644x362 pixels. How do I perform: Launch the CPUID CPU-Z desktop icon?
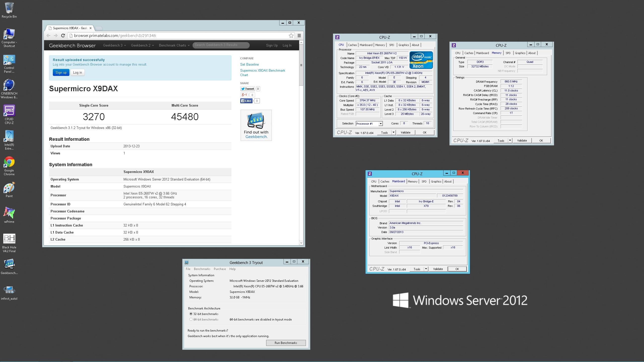[x=9, y=115]
